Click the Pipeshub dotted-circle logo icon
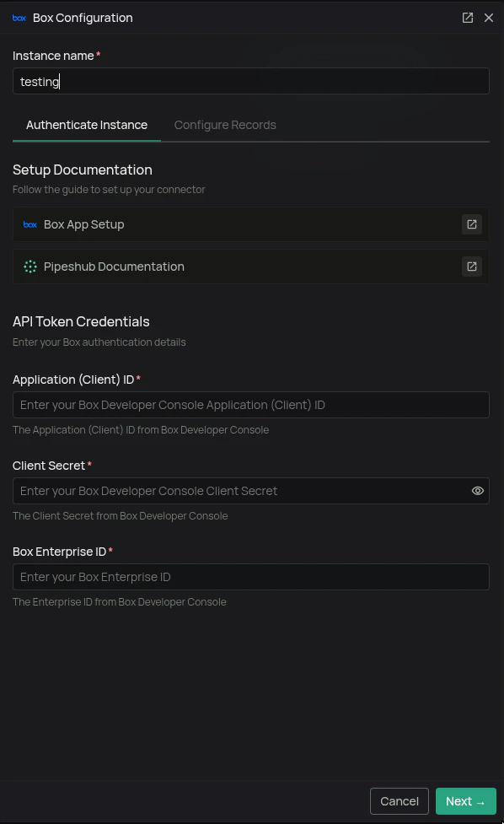504x824 pixels. click(x=30, y=267)
